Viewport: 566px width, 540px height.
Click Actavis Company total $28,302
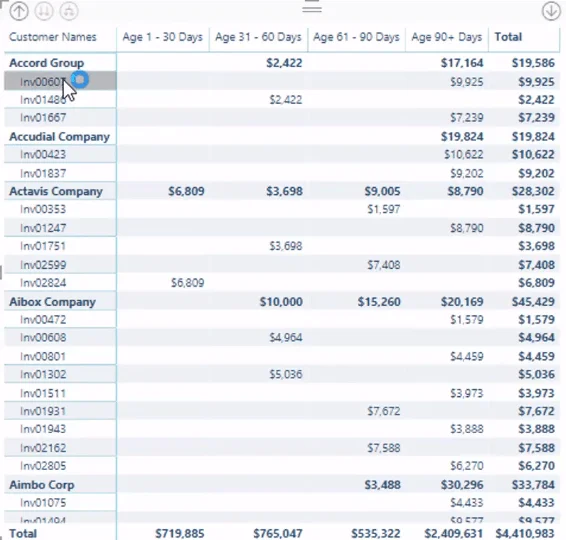pyautogui.click(x=533, y=191)
